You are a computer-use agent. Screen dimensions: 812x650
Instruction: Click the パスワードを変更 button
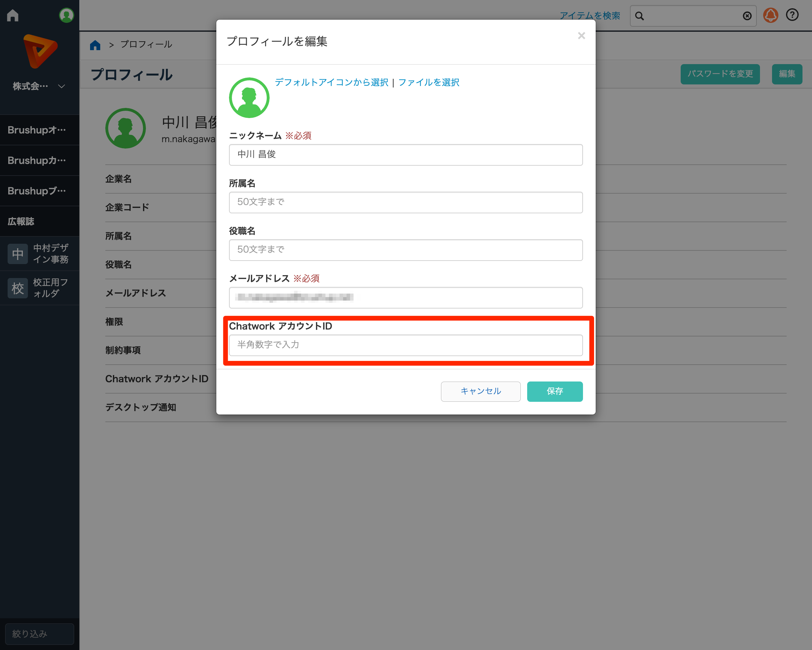click(720, 74)
